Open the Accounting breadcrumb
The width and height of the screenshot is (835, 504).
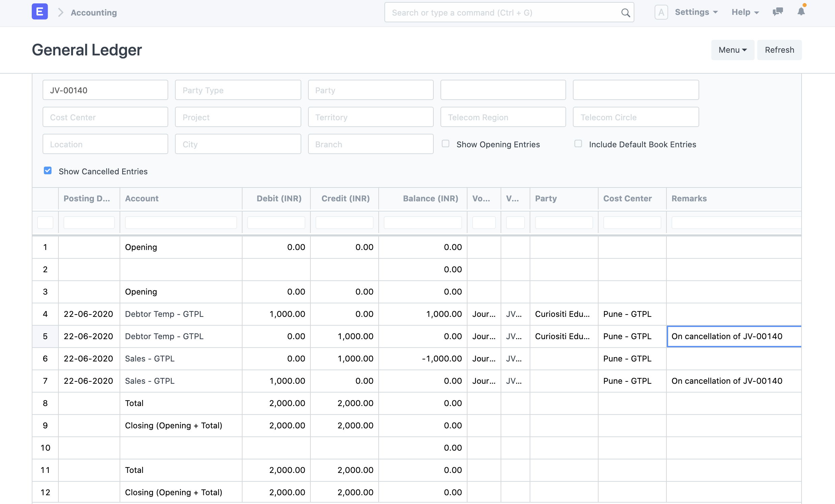pyautogui.click(x=93, y=12)
